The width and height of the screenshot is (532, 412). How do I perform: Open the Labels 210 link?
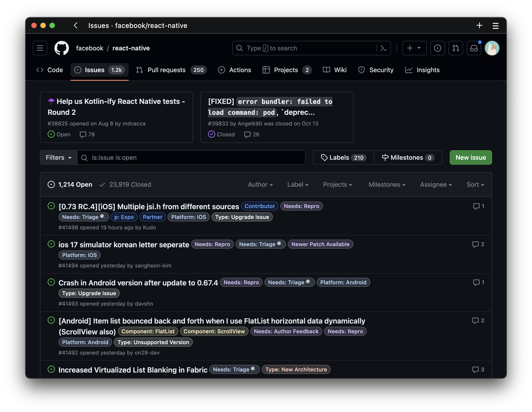[x=344, y=158]
